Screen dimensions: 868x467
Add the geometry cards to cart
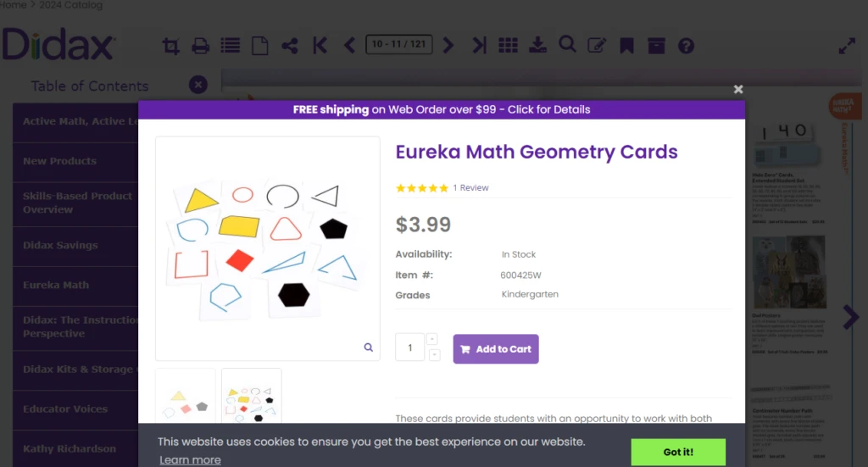click(495, 349)
